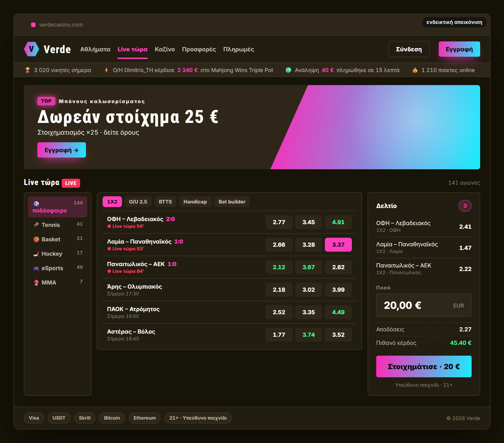Click the USDT payment chip
Image resolution: width=504 pixels, height=443 pixels.
(59, 418)
